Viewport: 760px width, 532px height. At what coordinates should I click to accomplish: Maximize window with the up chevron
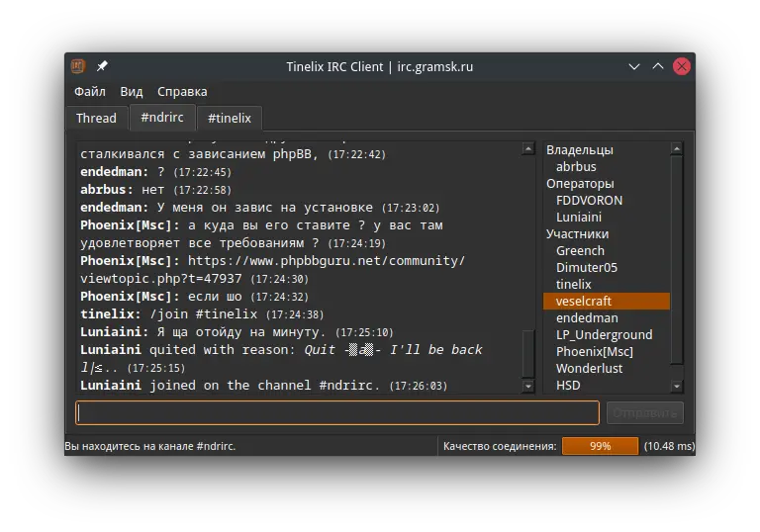click(658, 66)
